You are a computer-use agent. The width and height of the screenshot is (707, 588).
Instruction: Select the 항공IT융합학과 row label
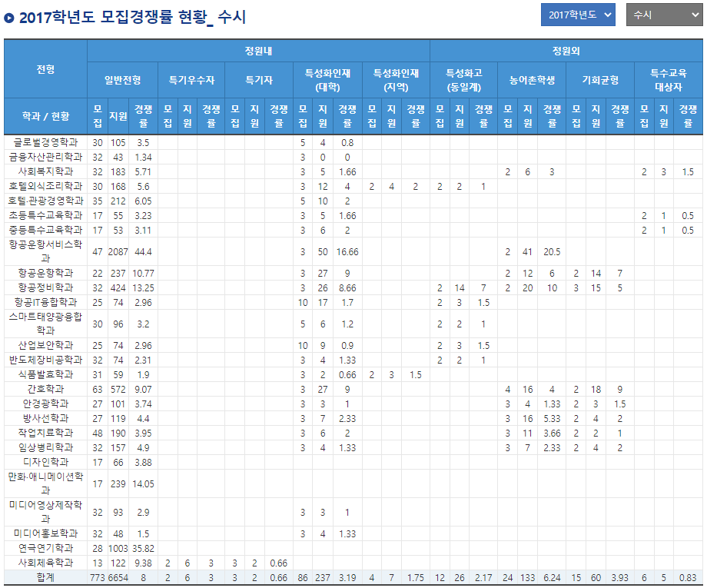[45, 302]
